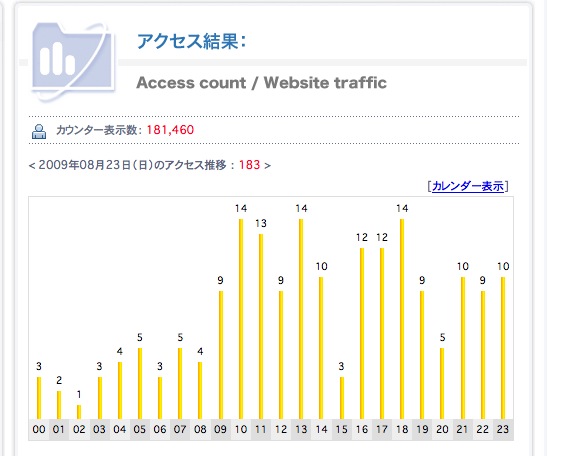The height and width of the screenshot is (456, 562).
Task: Click hour label 01 on the chart axis
Action: point(59,429)
